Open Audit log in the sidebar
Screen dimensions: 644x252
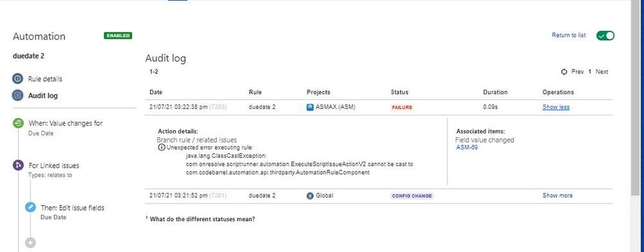click(43, 95)
